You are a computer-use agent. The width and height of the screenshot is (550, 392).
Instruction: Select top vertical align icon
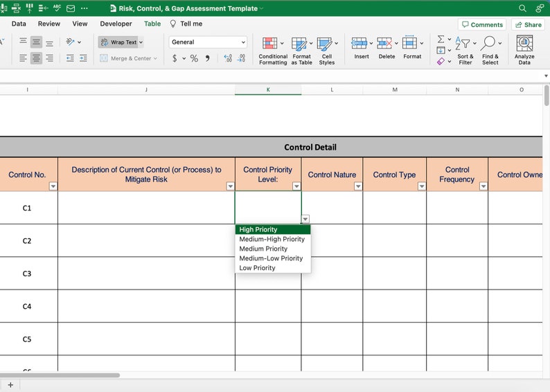click(23, 42)
